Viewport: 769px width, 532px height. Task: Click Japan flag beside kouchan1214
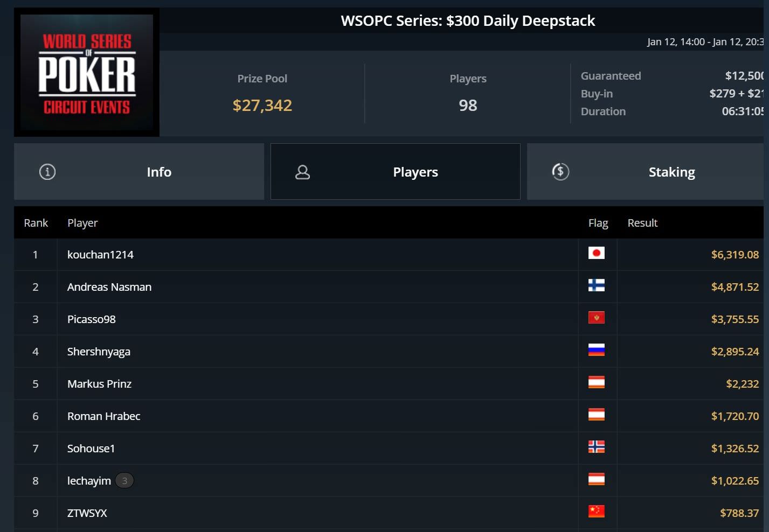coord(597,253)
